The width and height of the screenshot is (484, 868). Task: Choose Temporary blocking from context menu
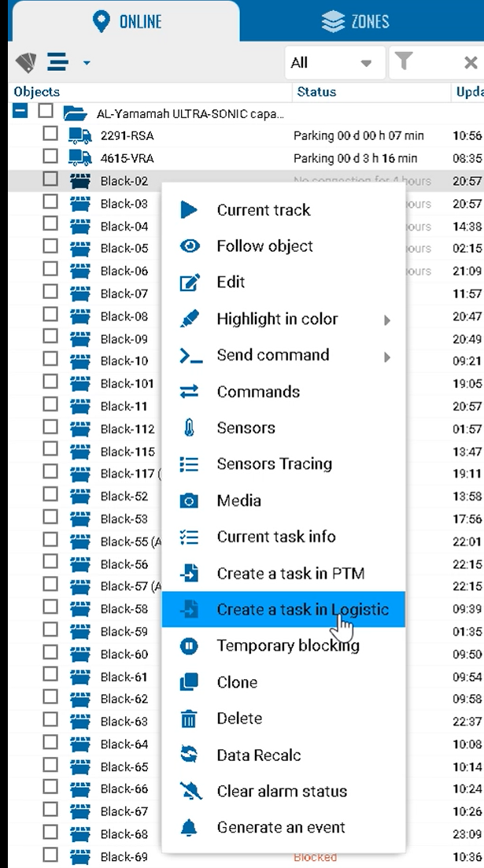point(288,646)
